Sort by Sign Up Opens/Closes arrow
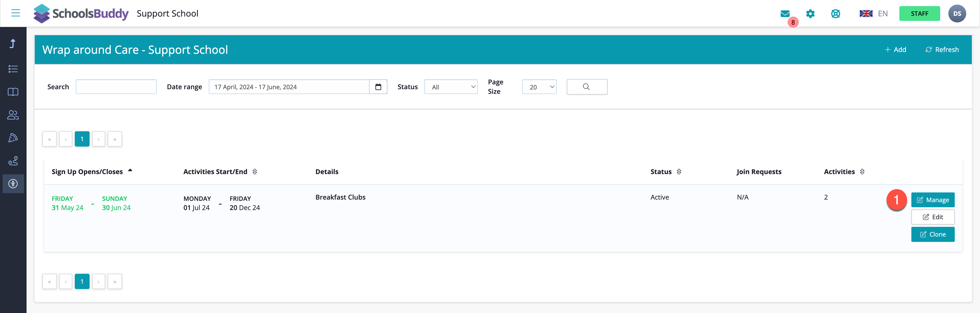 point(130,171)
